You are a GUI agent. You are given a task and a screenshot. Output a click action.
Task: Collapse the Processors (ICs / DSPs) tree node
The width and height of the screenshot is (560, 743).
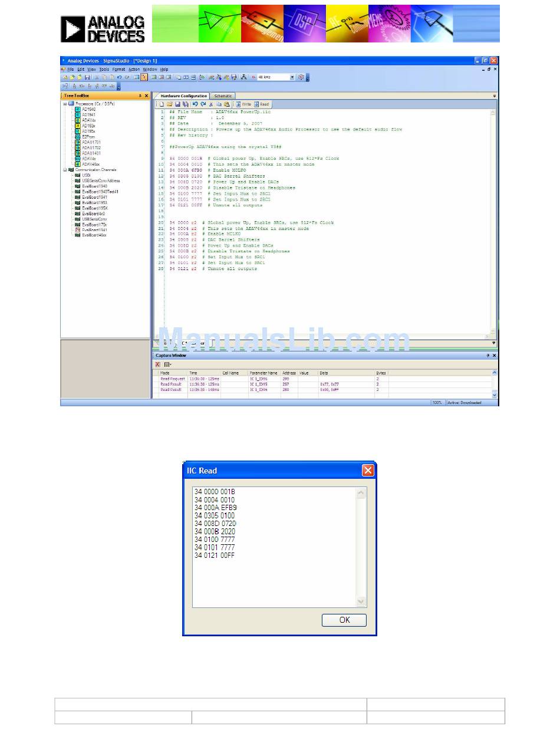pos(64,104)
